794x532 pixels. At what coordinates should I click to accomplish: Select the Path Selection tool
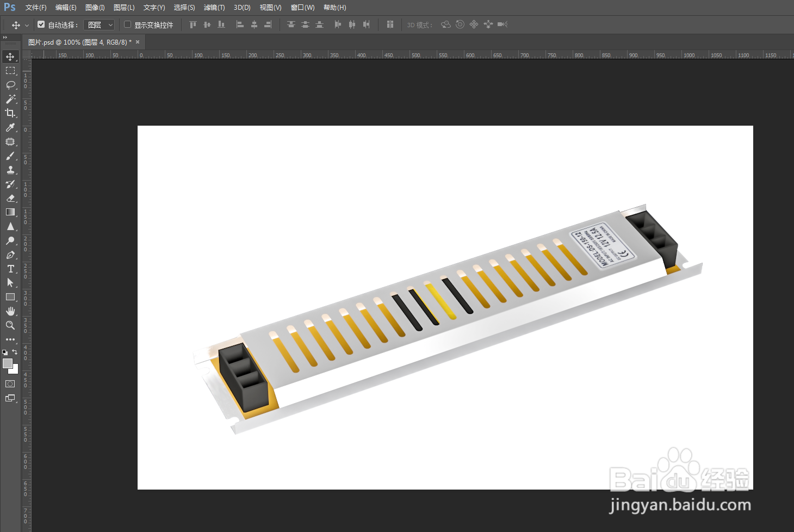pos(10,283)
